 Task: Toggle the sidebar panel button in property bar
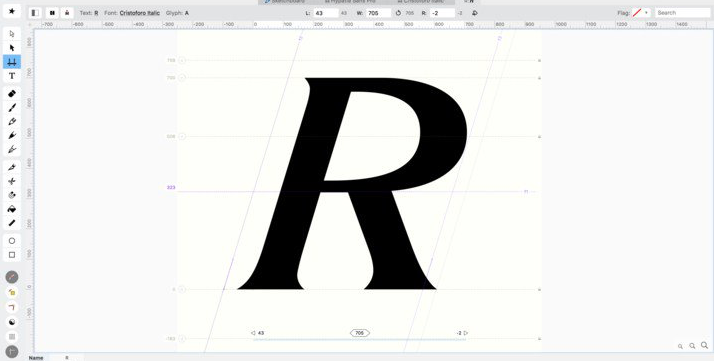pos(35,13)
